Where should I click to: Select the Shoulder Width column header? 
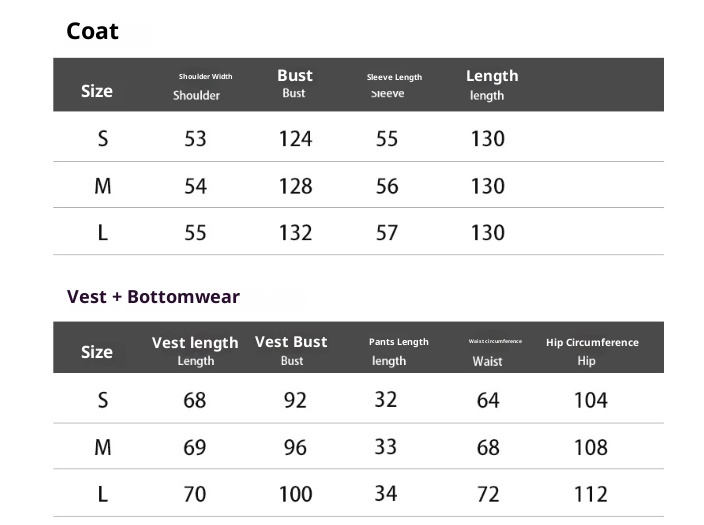(205, 77)
